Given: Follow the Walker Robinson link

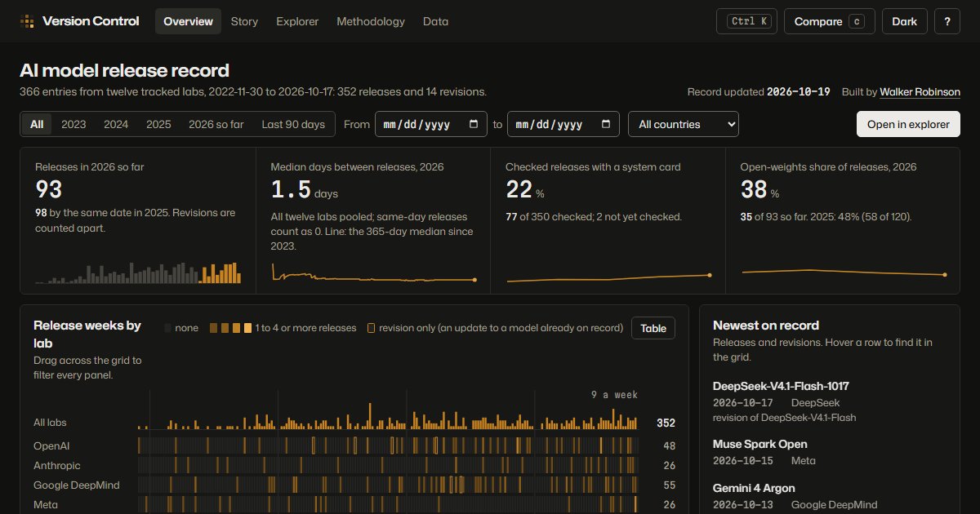Looking at the screenshot, I should [920, 92].
